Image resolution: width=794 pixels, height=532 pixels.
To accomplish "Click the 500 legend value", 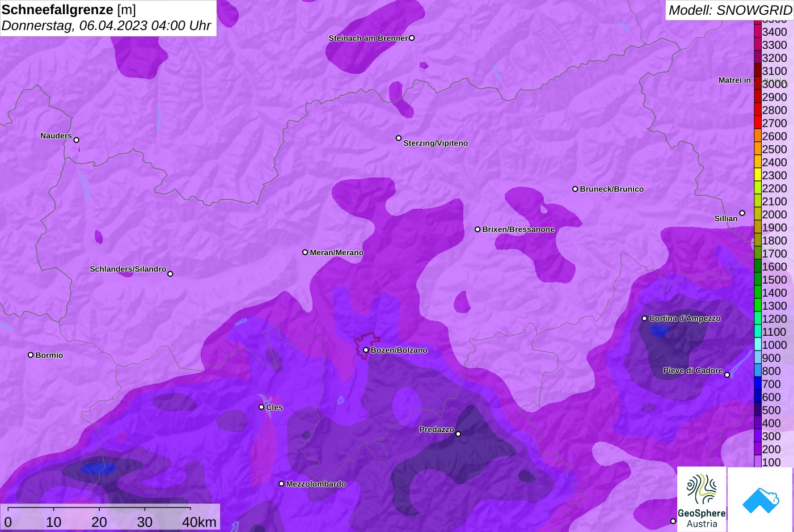I will [771, 410].
